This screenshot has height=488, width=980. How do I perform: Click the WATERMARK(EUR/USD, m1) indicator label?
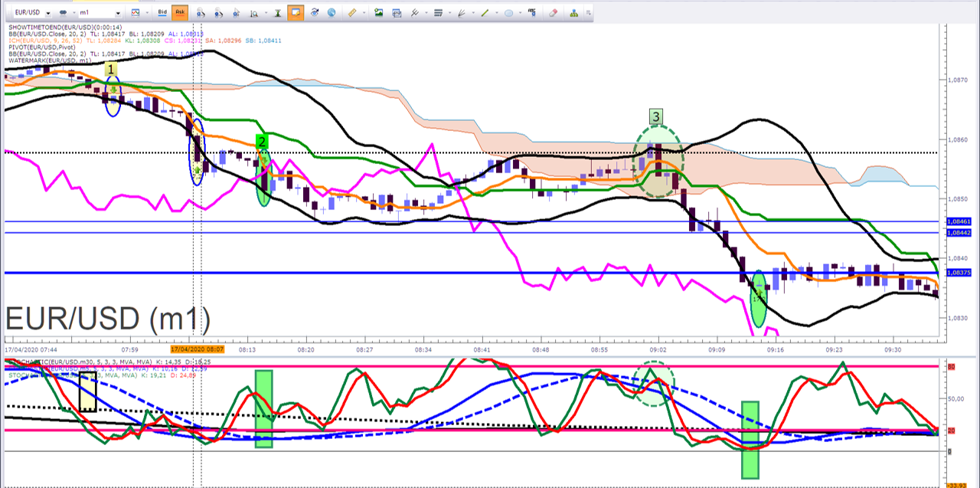point(50,61)
